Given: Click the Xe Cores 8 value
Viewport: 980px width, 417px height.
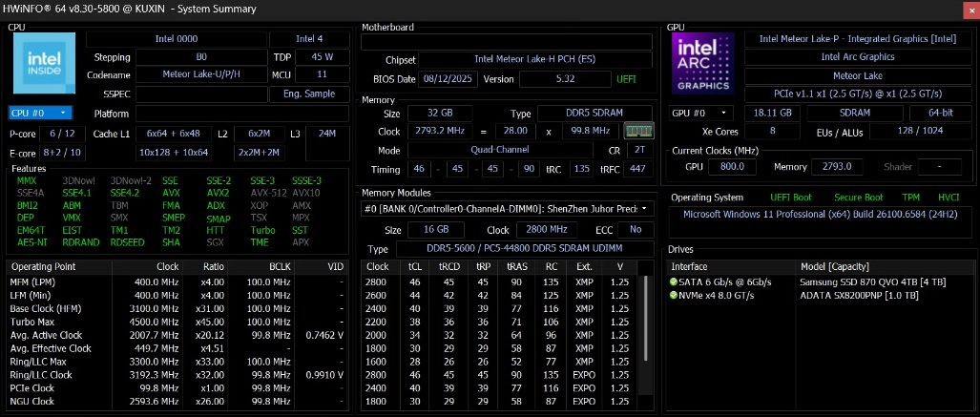Looking at the screenshot, I should click(x=773, y=132).
